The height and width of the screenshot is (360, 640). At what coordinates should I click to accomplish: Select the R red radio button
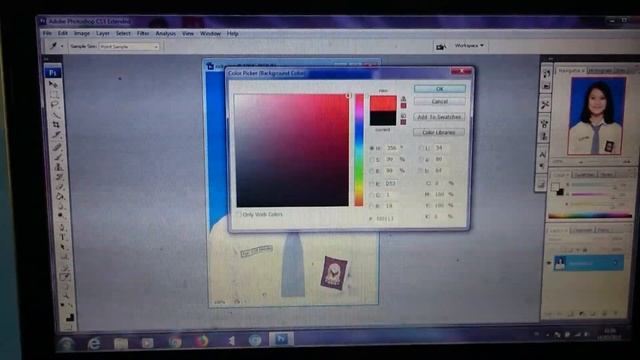pyautogui.click(x=371, y=184)
